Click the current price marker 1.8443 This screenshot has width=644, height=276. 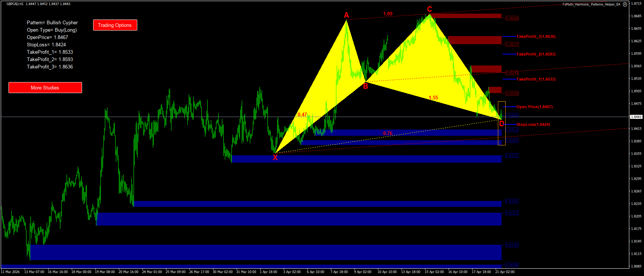click(636, 117)
